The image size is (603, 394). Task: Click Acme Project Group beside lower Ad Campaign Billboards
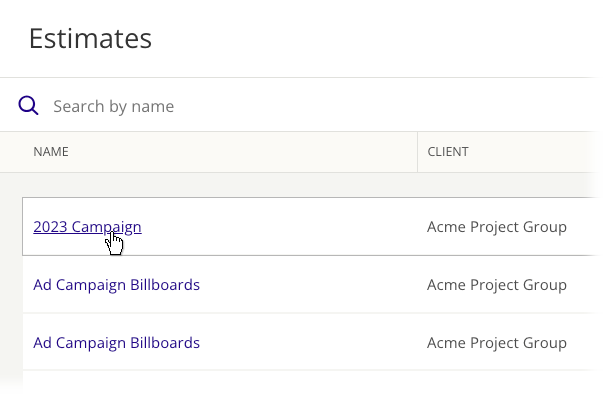497,343
